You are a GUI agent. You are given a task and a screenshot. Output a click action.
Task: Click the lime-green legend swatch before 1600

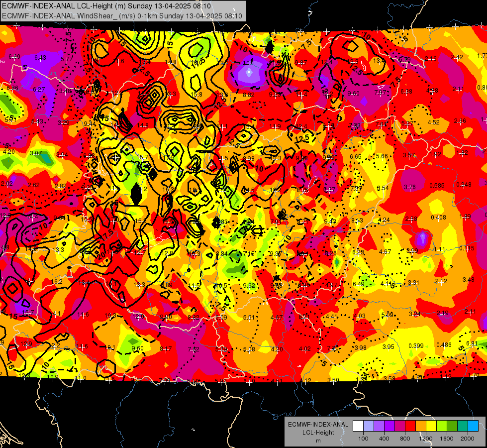click(x=442, y=426)
